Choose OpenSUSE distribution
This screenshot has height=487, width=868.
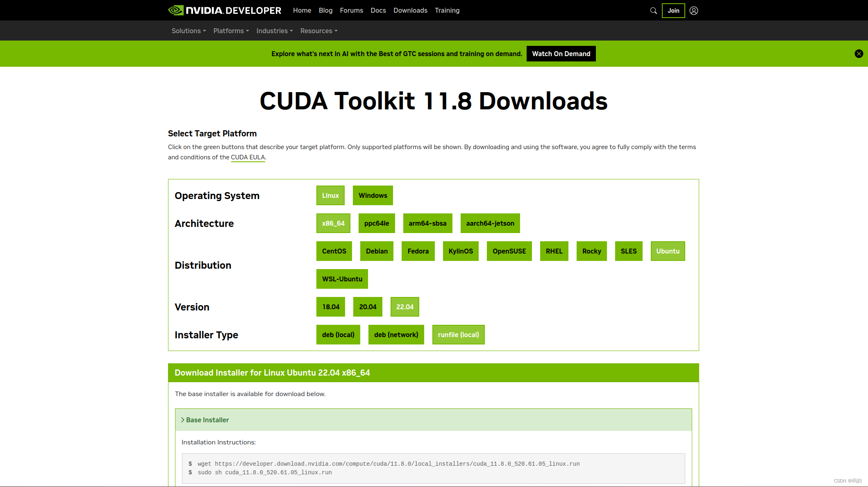point(509,251)
